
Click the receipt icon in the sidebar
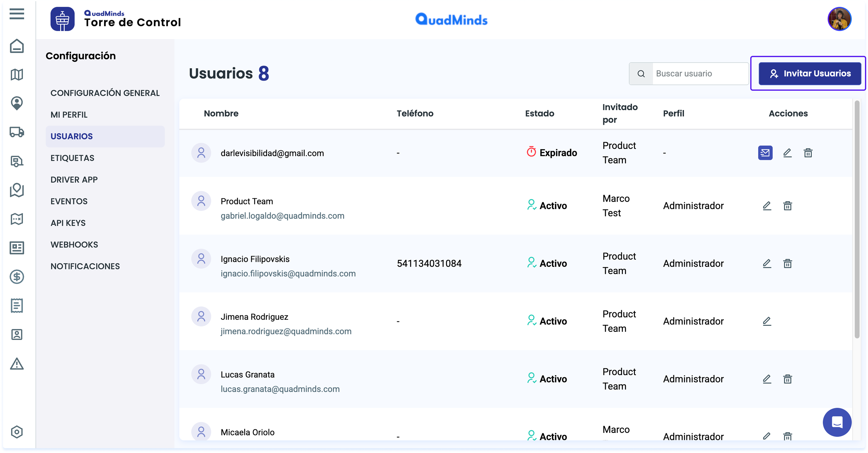(17, 305)
